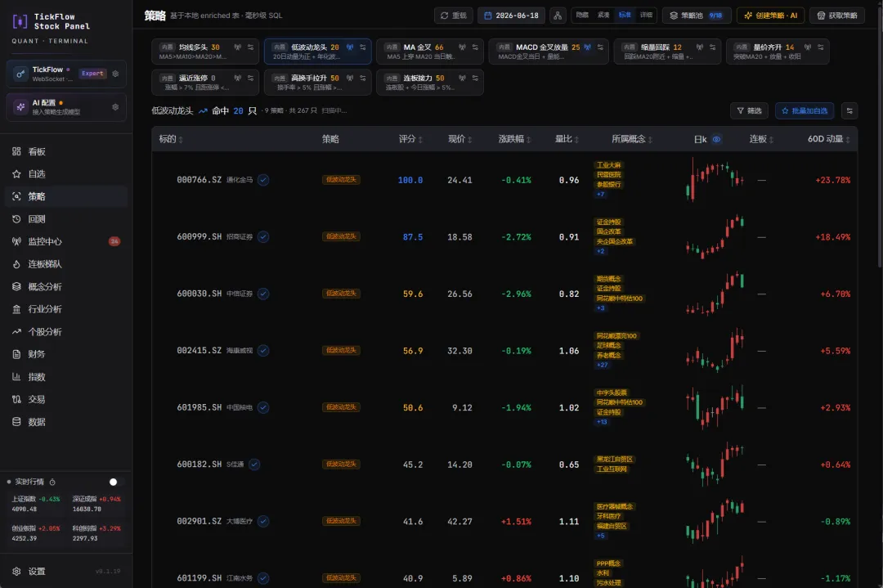
Task: Open 行业分析 building icon in sidebar
Action: [x=16, y=309]
